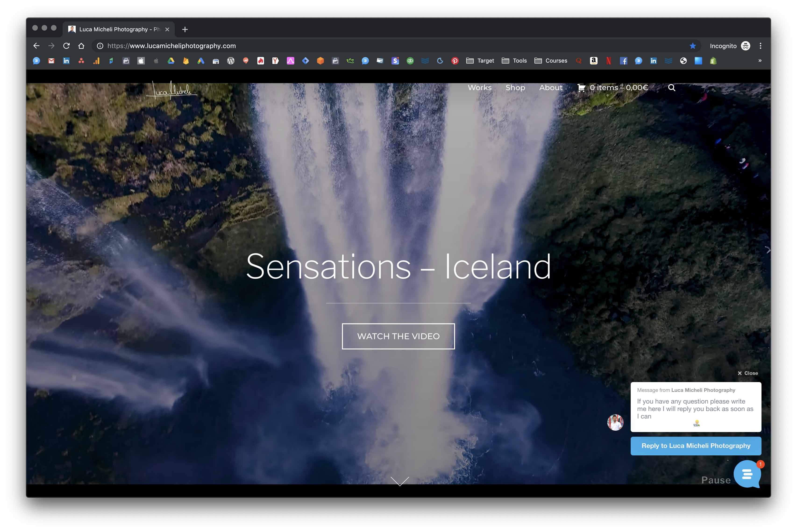Open the Google Analytics bookmark icon
Viewport: 797px width, 532px height.
(x=96, y=61)
